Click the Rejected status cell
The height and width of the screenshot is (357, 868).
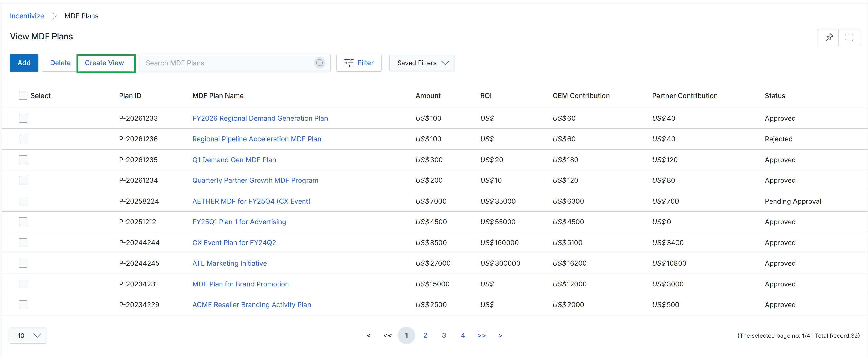click(778, 139)
